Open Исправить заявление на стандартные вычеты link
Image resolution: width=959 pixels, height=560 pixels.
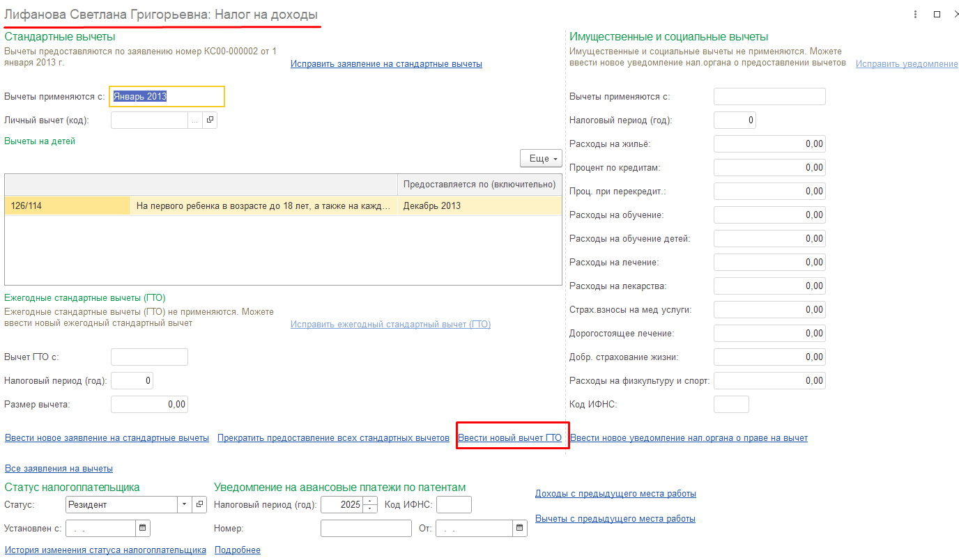(386, 64)
